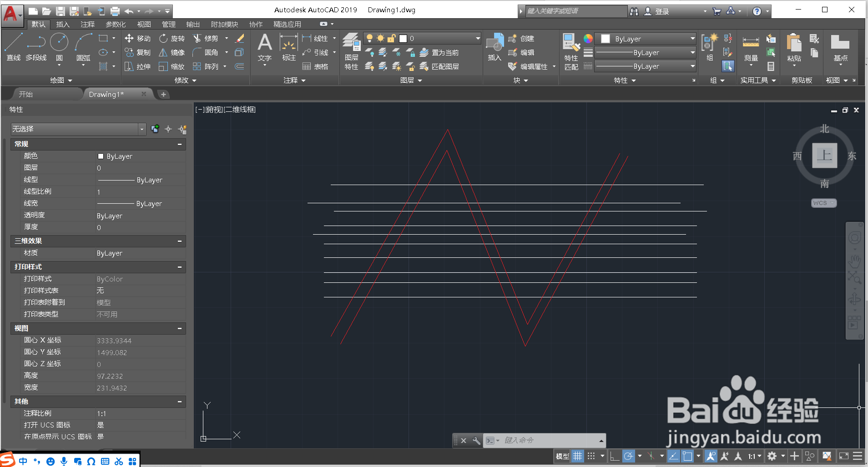Click the color wheel icon in 特性 panel
The width and height of the screenshot is (868, 467).
588,39
